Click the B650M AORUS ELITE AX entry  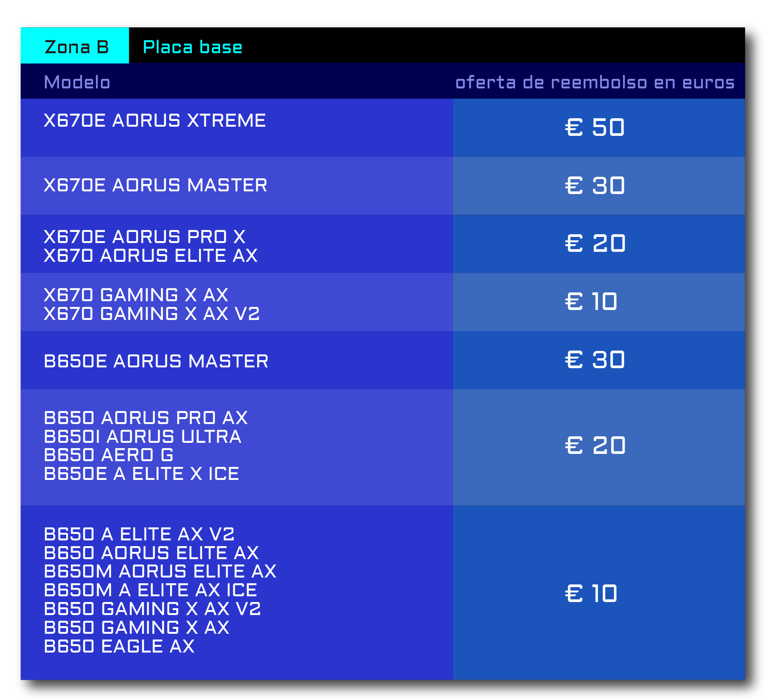point(160,571)
